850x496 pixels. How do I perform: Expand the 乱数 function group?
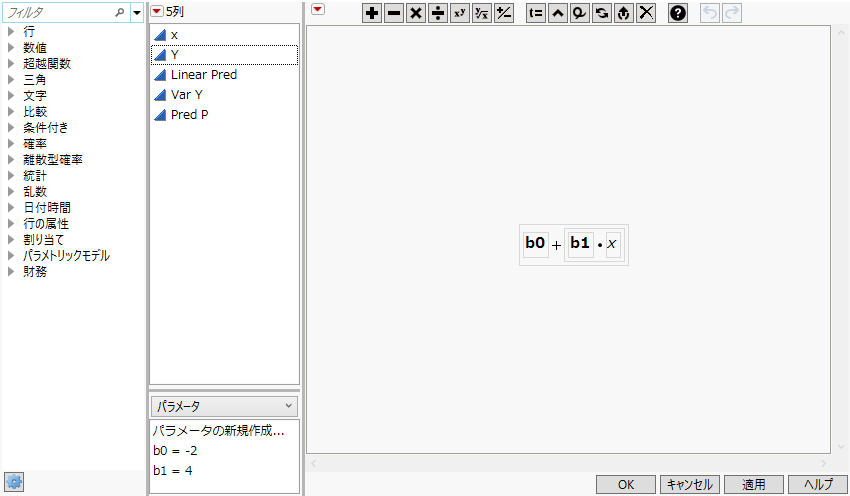11,191
